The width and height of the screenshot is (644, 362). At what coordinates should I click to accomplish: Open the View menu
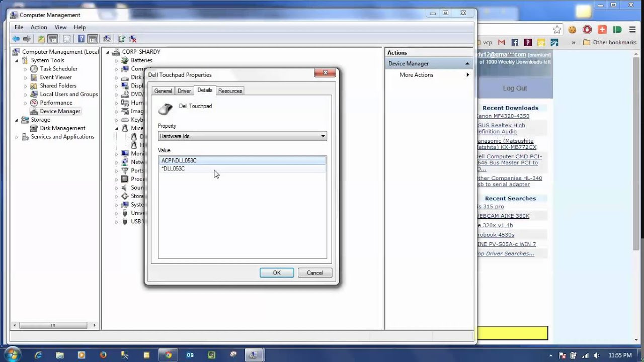60,27
